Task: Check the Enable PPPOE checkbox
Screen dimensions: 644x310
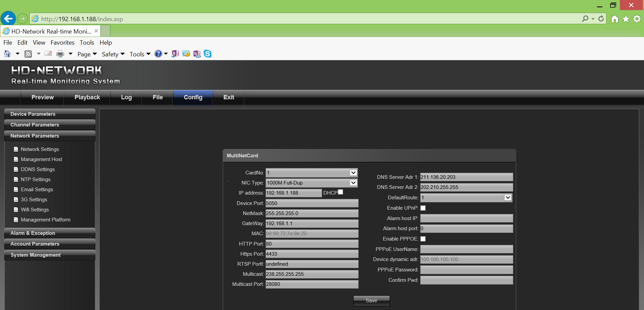Action: (x=423, y=239)
